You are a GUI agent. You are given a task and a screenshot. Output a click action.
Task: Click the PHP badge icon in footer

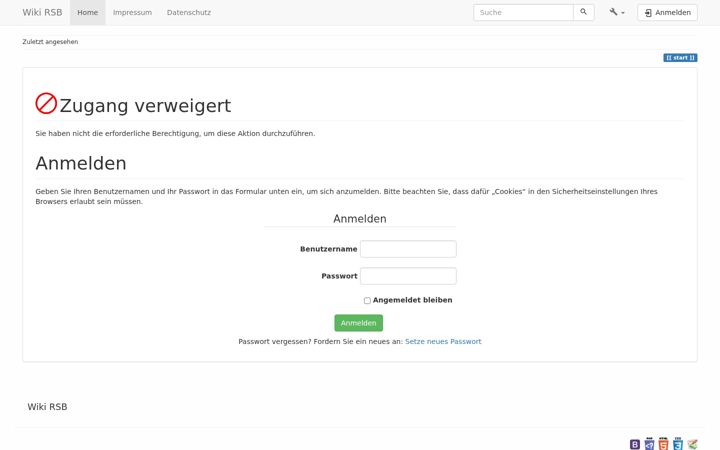(649, 444)
